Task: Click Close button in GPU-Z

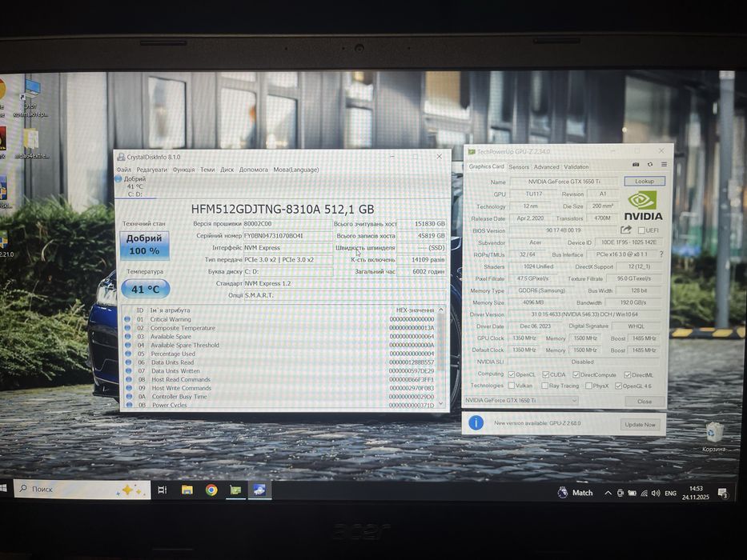Action: 644,401
